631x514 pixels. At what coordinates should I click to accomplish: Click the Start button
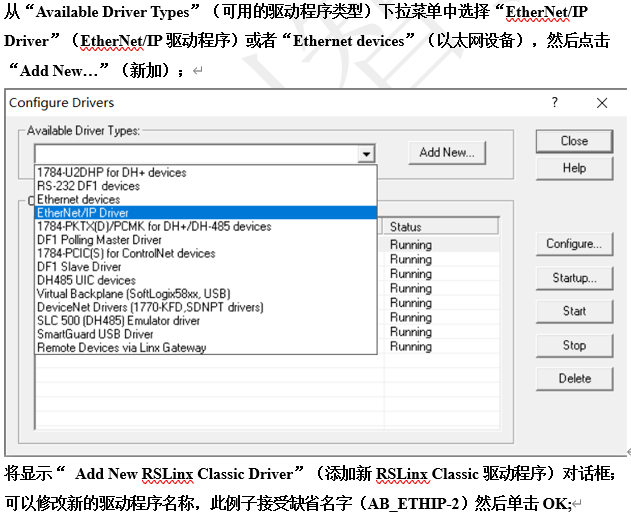tap(574, 311)
